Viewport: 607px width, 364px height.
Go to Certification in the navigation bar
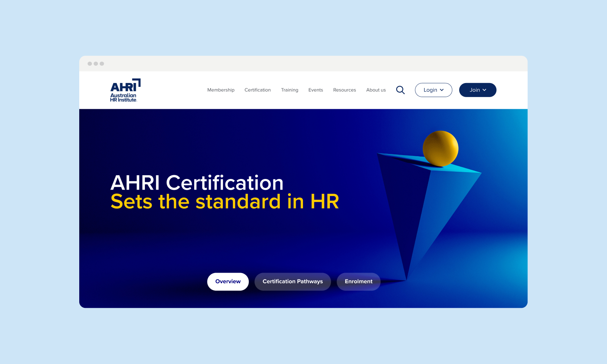[x=257, y=90]
